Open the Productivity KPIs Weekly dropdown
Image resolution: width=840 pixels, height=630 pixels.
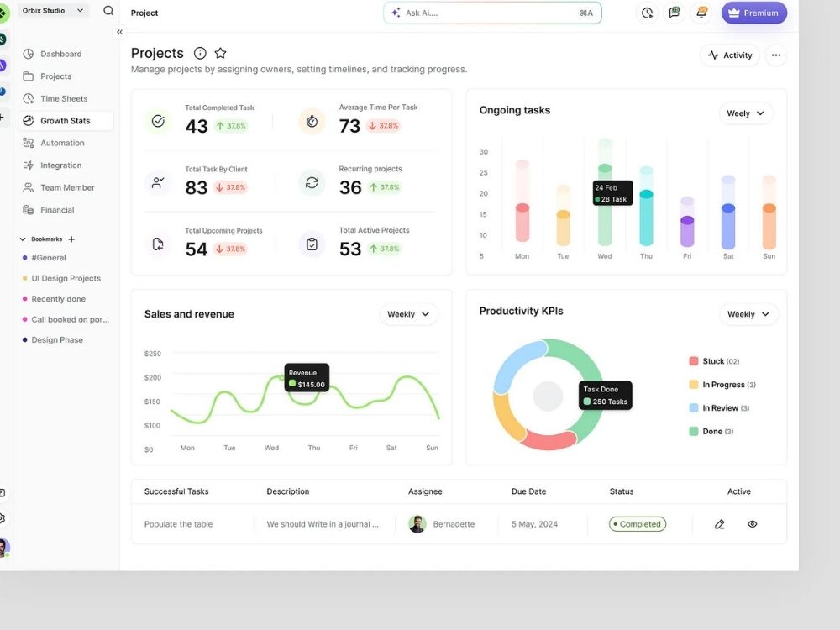[x=748, y=314]
